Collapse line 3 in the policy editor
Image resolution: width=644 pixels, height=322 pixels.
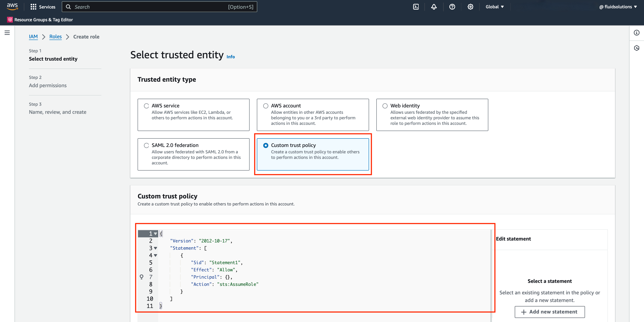[155, 248]
